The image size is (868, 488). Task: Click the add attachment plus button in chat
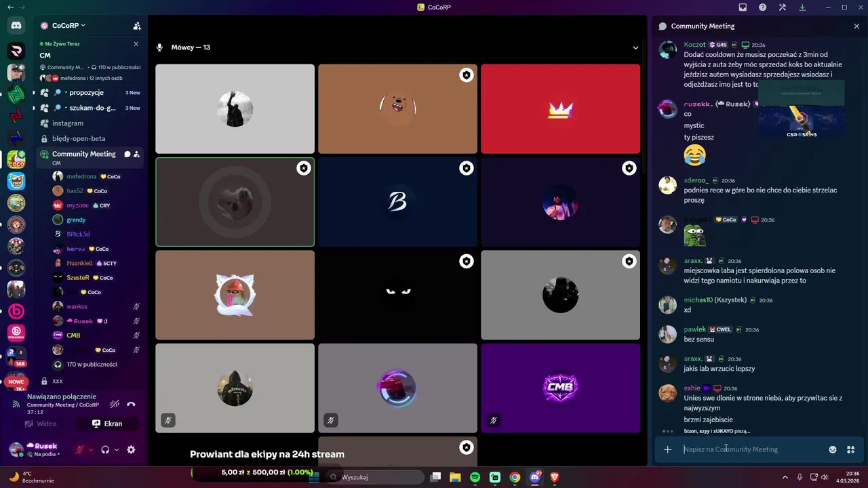pos(667,449)
